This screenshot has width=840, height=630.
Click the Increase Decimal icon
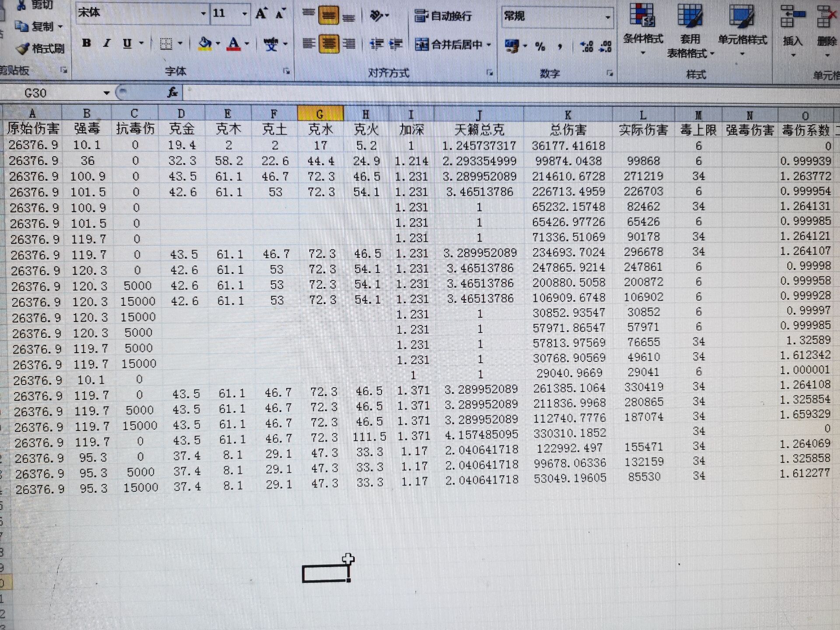click(586, 46)
